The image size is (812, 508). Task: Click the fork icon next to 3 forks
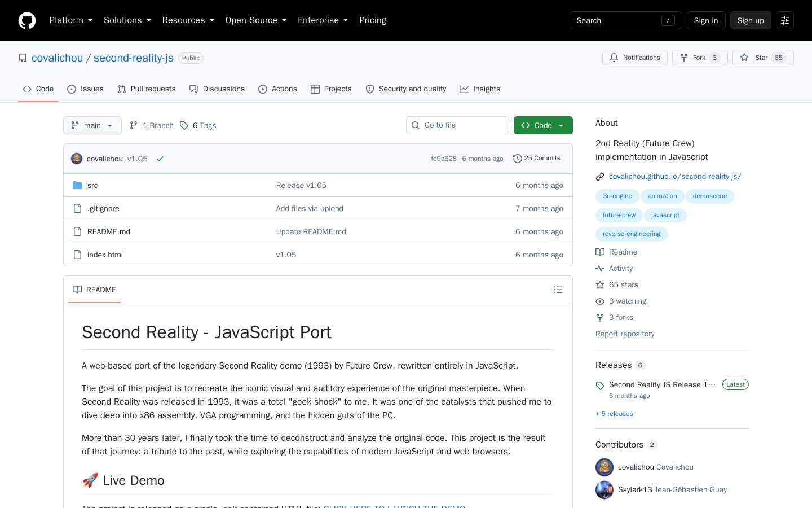(600, 318)
